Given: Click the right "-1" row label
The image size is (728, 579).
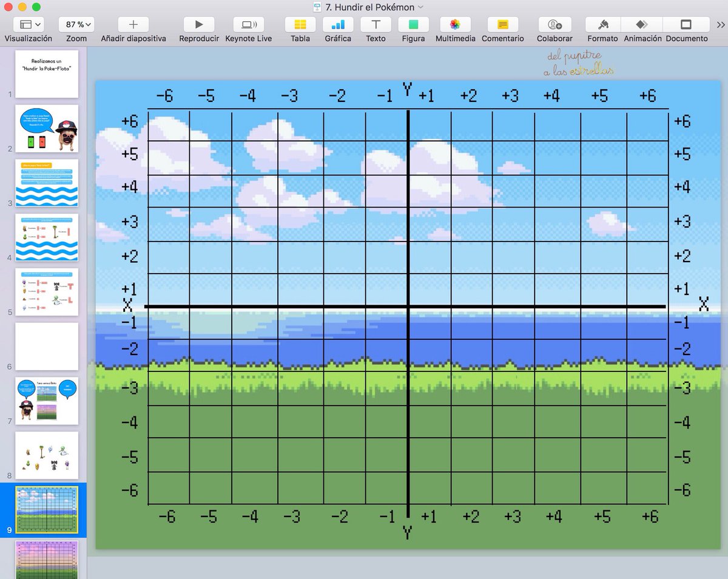Looking at the screenshot, I should tap(682, 322).
